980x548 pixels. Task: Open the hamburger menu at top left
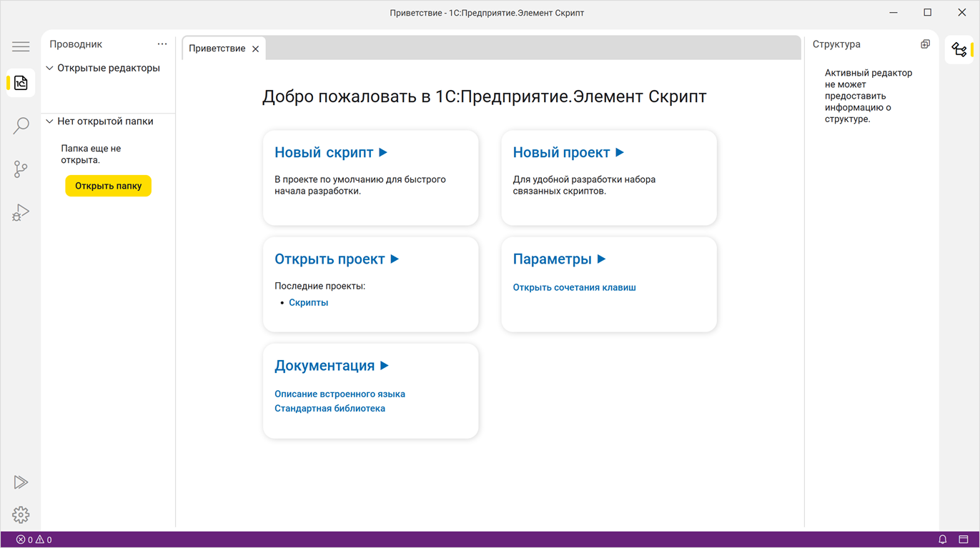21,46
